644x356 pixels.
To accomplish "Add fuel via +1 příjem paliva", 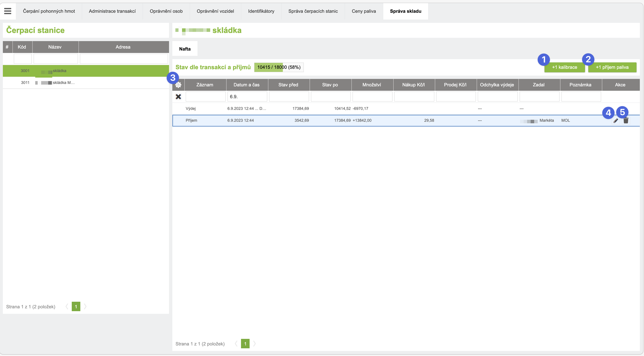I will click(x=612, y=67).
